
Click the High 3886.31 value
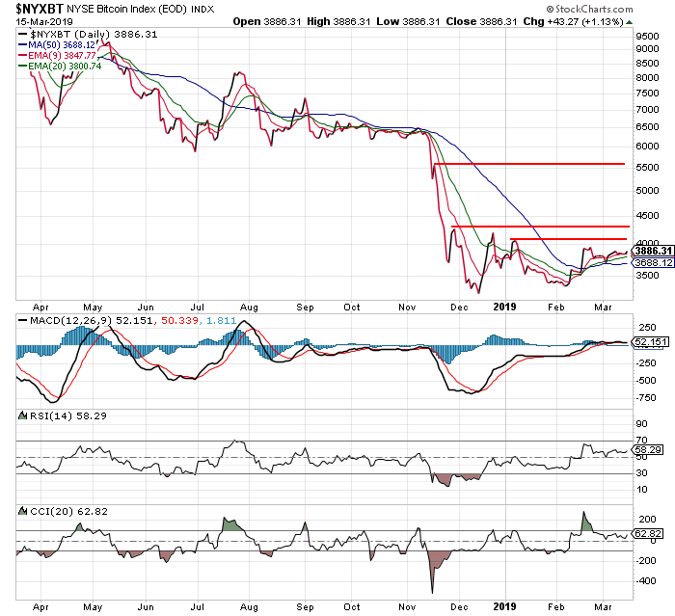[338, 21]
